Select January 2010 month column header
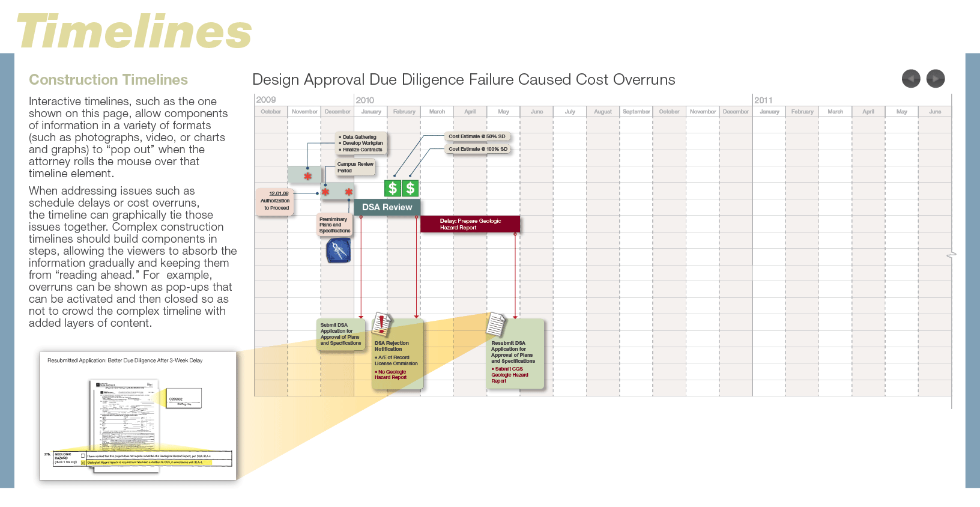This screenshot has height=507, width=980. pos(371,112)
